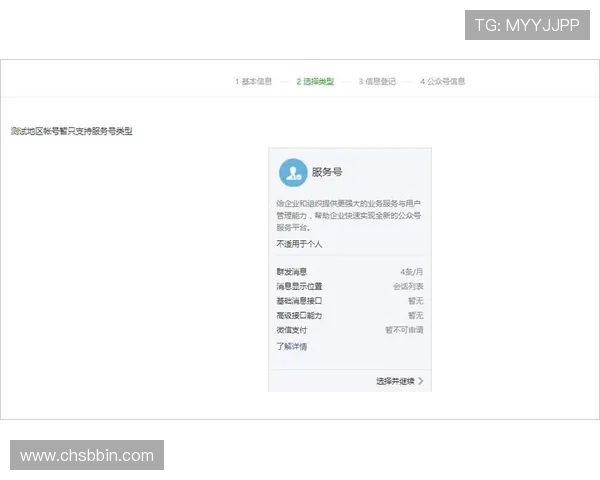Click the 服务号 description paragraph

pos(349,215)
